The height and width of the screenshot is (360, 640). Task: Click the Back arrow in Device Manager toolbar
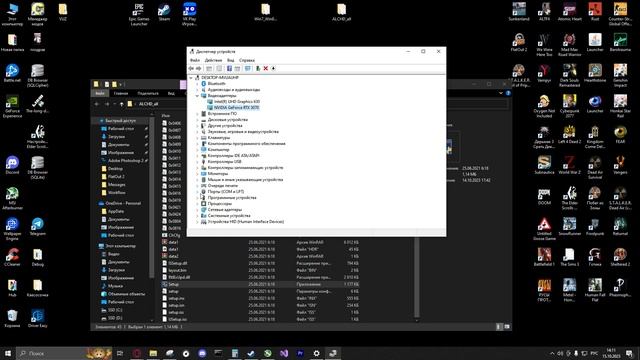(x=191, y=69)
